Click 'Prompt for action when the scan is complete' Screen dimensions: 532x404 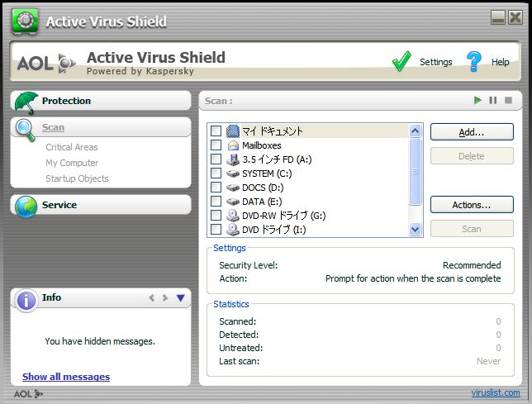(413, 278)
